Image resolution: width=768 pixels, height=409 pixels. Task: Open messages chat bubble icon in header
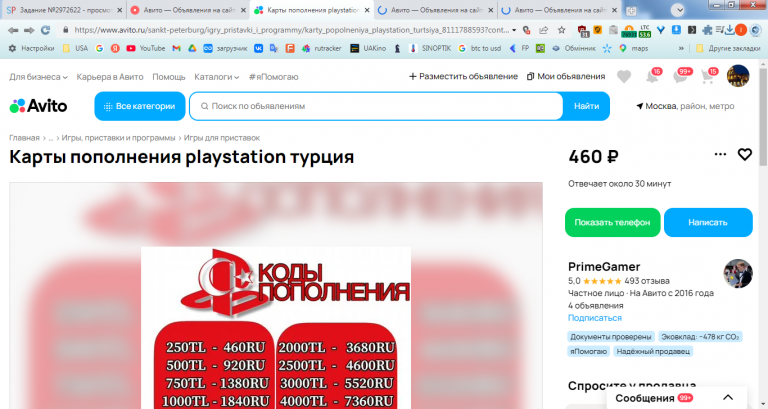682,76
